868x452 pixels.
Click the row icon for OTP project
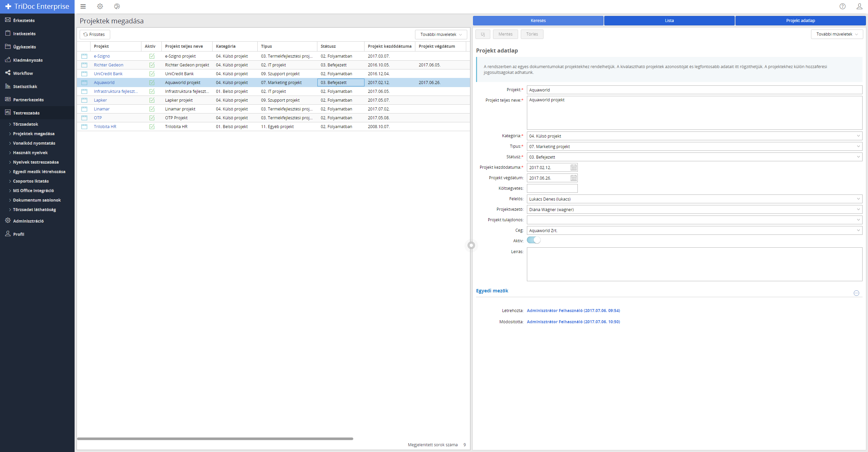pyautogui.click(x=84, y=118)
